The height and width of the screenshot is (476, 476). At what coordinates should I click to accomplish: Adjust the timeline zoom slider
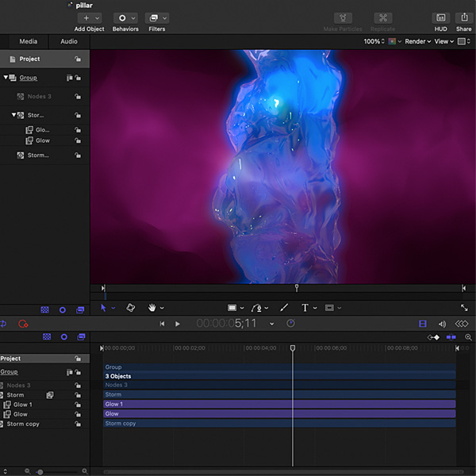tap(40, 472)
